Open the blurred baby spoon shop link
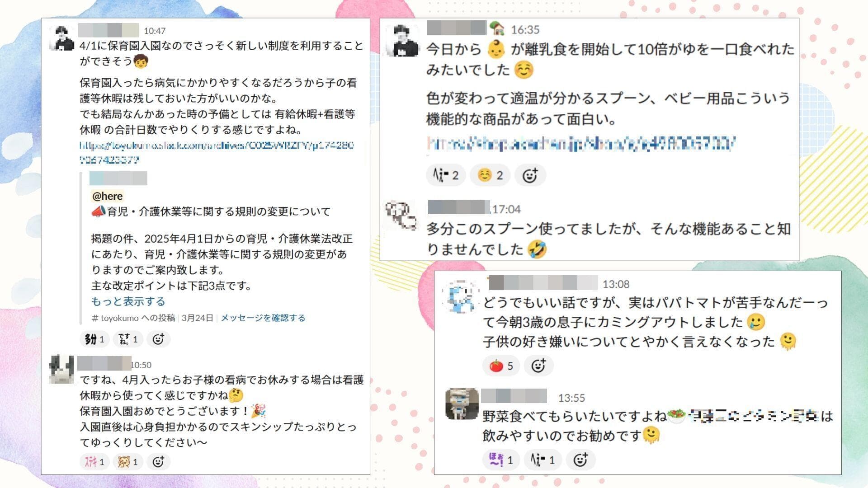This screenshot has height=488, width=868. tap(581, 144)
